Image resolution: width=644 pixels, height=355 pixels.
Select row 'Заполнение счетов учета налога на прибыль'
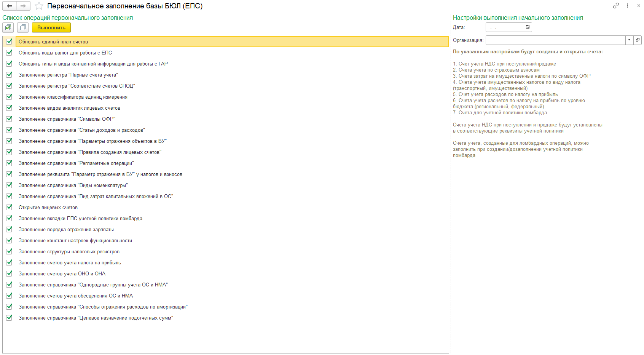[x=226, y=262]
